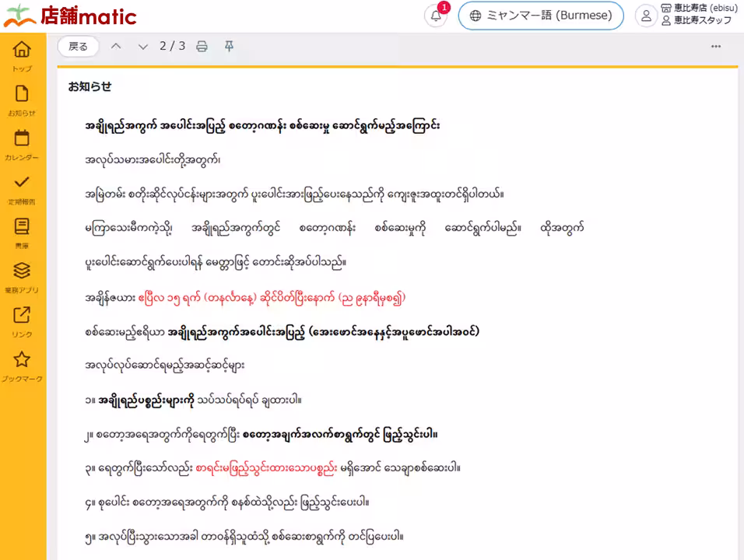
Task: Open the three-dot more options menu
Action: tap(715, 47)
